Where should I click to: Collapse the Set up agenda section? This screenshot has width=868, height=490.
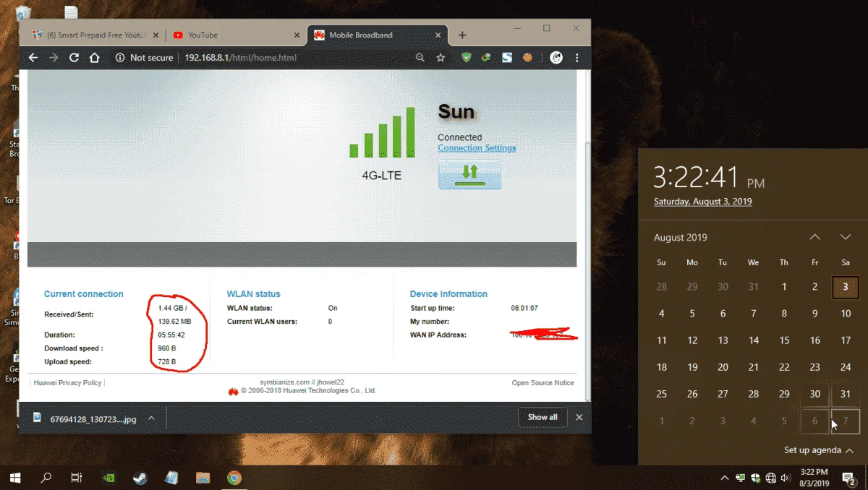818,450
